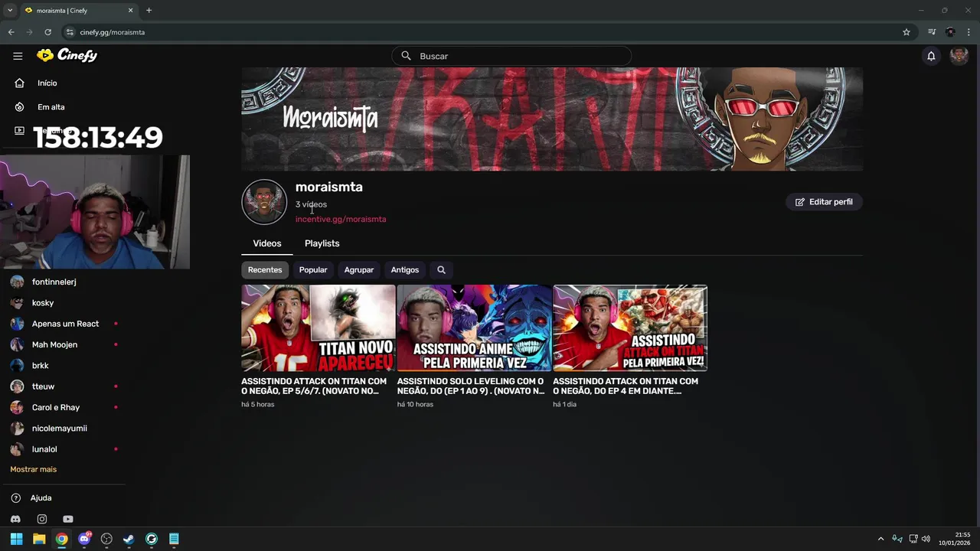Open the Cinefy hamburger menu
Image resolution: width=980 pixels, height=551 pixels.
18,55
